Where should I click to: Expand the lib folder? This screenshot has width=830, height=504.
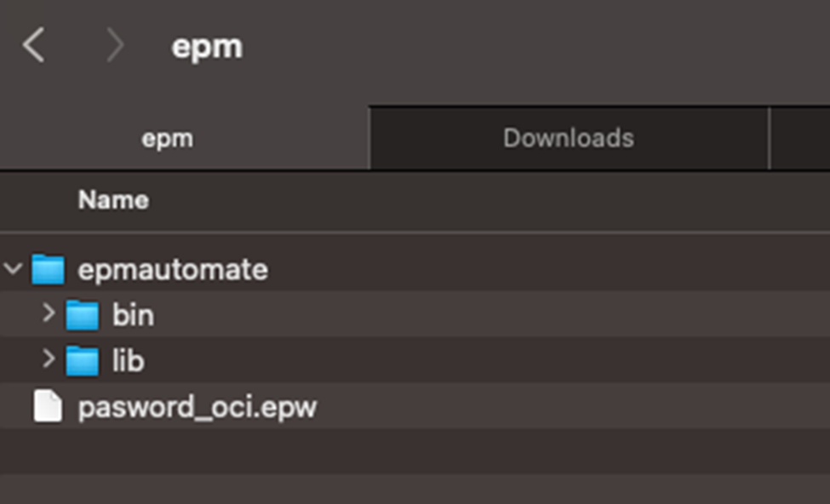point(49,361)
